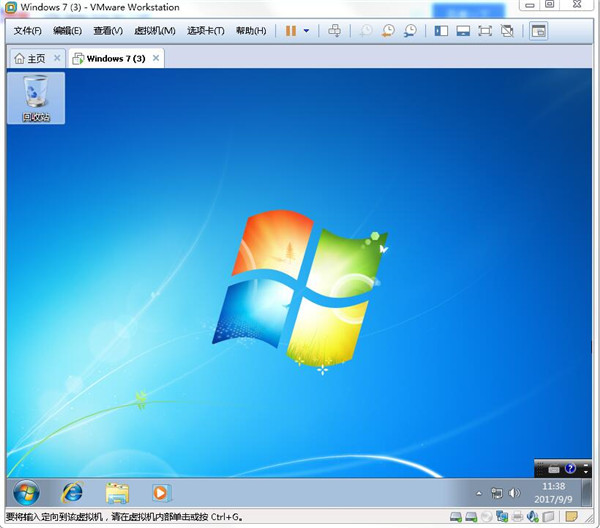Revert the virtual machine to its snapshot
This screenshot has width=600, height=528.
(388, 31)
